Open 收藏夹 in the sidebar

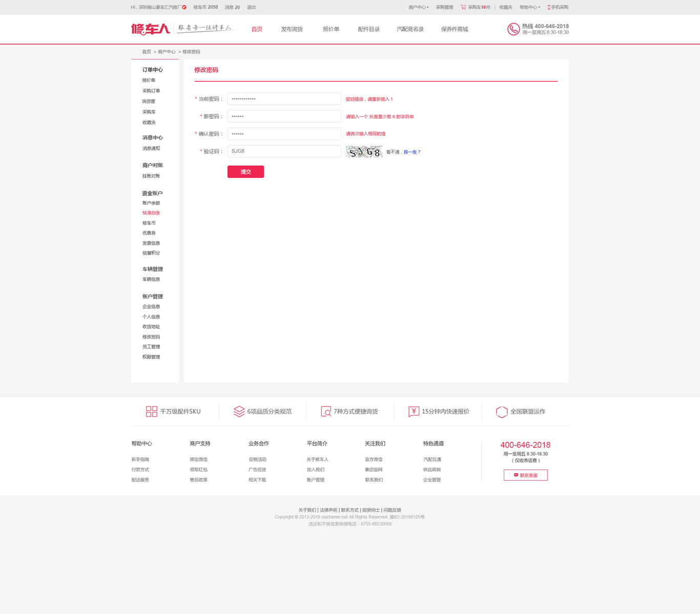pos(149,122)
